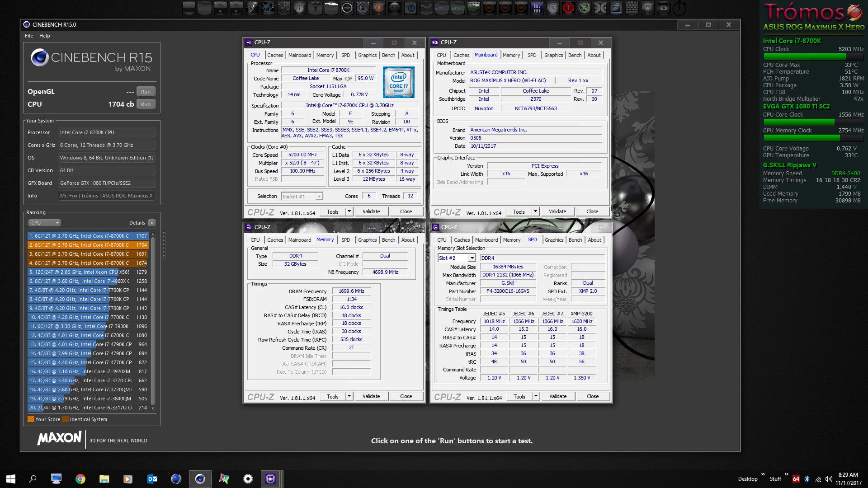
Task: Open the Socket #1 selection dropdown
Action: (302, 196)
